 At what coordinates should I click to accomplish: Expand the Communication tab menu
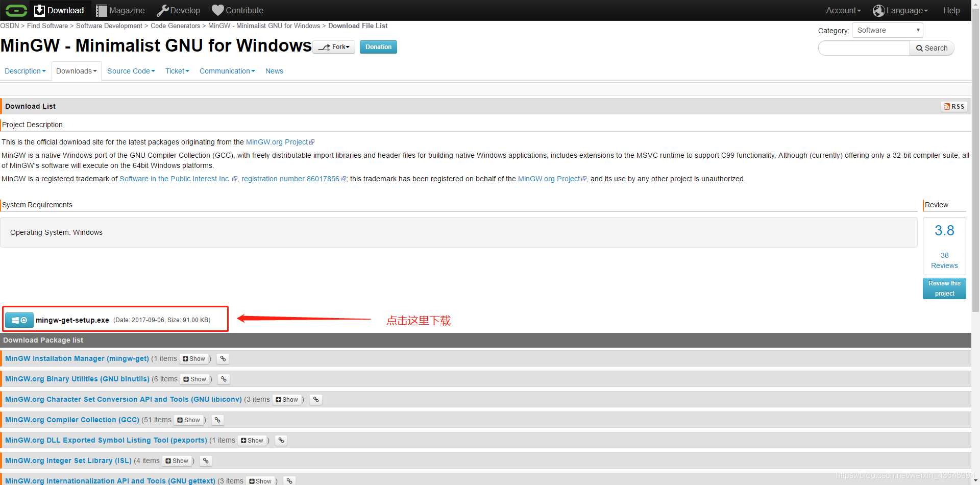227,71
